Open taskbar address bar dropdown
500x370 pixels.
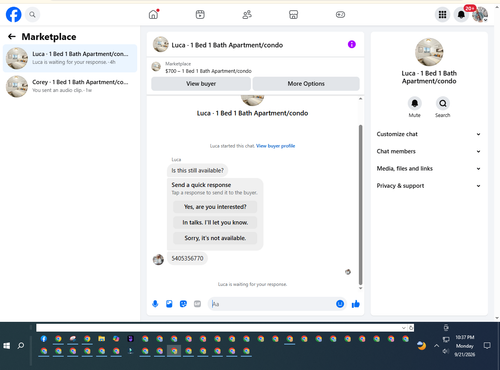(404, 328)
